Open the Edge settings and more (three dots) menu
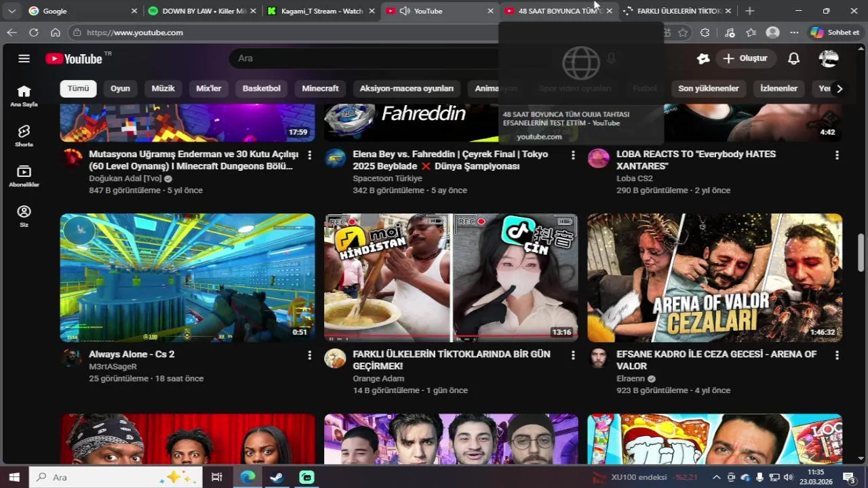Viewport: 868px width, 488px height. (x=794, y=33)
